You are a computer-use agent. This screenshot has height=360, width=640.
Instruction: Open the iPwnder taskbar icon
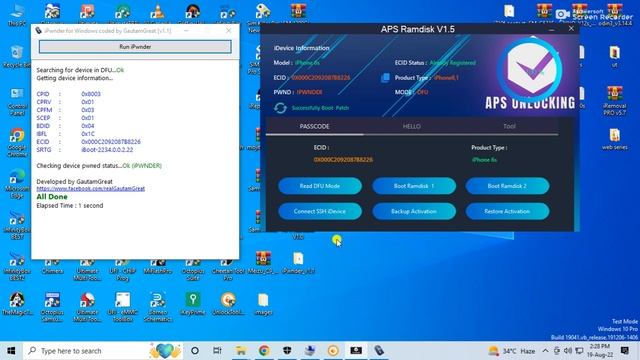click(379, 351)
